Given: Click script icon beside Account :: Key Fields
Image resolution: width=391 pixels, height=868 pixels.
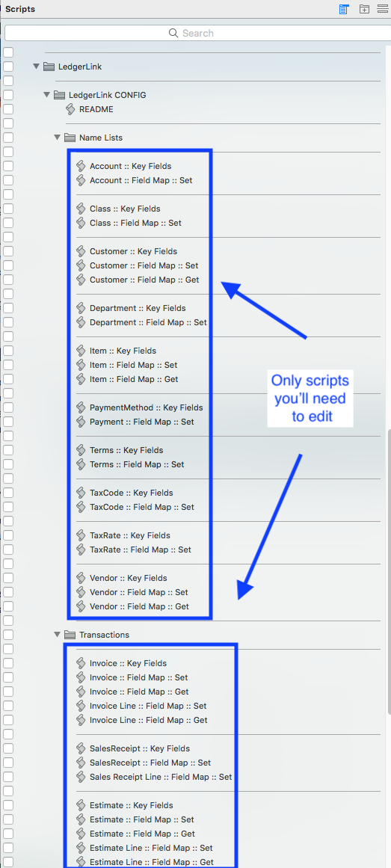Looking at the screenshot, I should tap(81, 166).
